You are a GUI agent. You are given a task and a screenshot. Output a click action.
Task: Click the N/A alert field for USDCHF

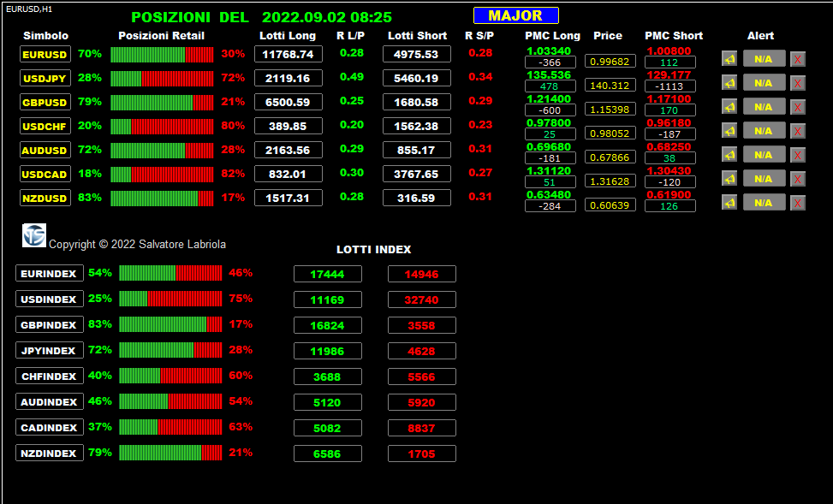[764, 130]
